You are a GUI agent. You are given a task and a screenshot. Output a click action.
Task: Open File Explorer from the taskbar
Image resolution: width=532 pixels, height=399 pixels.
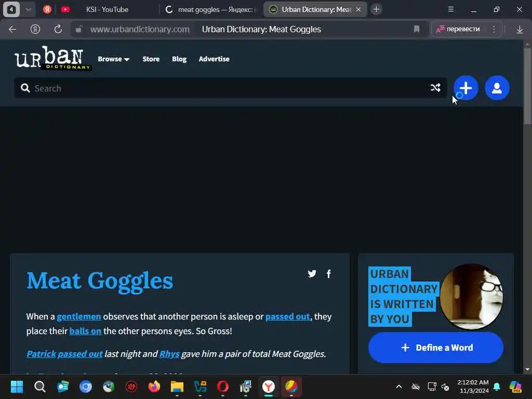coord(177,387)
